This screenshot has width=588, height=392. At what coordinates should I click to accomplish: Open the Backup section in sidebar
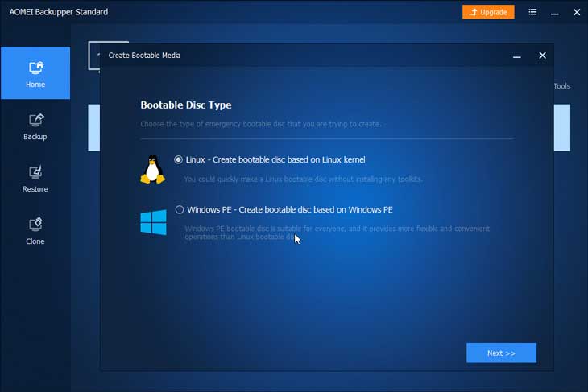pyautogui.click(x=35, y=126)
